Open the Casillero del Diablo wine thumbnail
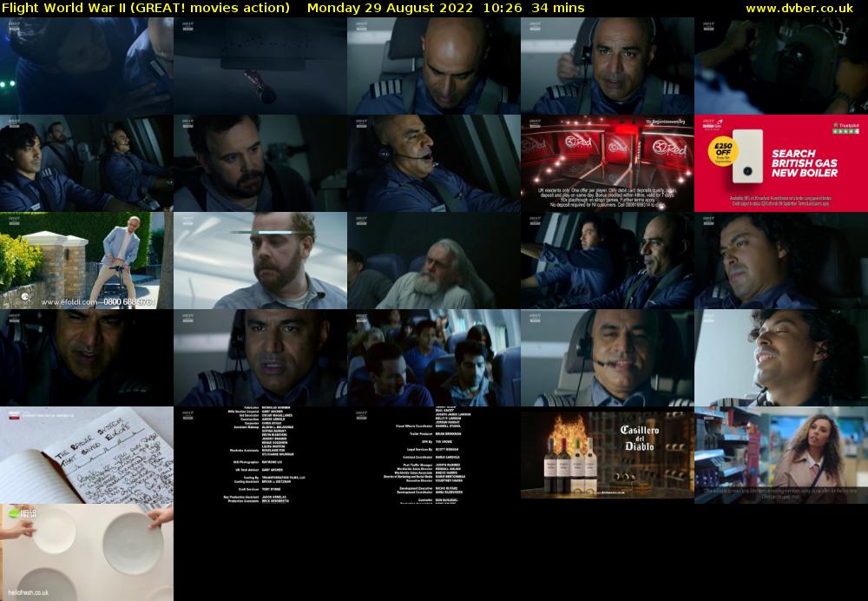The width and height of the screenshot is (868, 601). (608, 455)
